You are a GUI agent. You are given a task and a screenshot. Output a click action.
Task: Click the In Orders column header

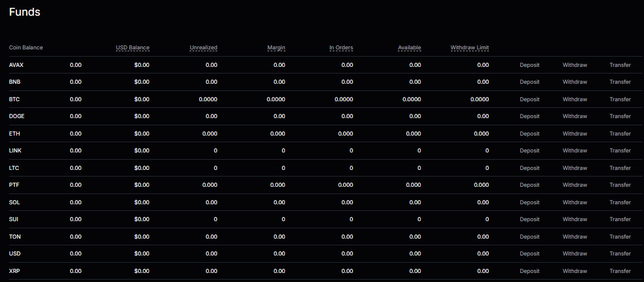341,48
